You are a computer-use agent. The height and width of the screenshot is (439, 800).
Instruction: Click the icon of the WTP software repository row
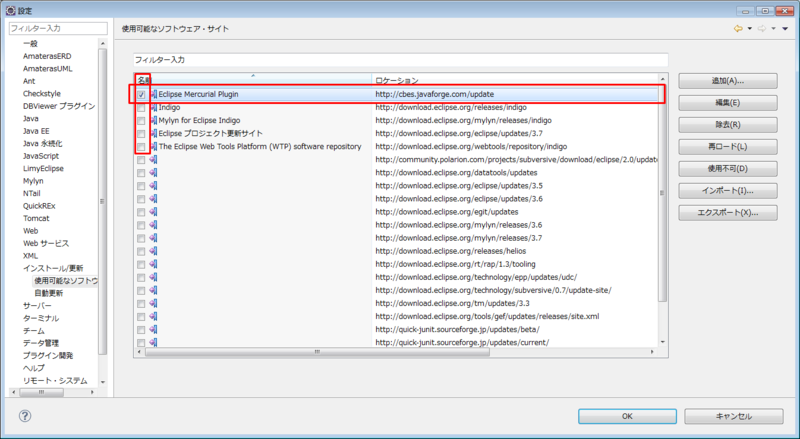(x=153, y=147)
